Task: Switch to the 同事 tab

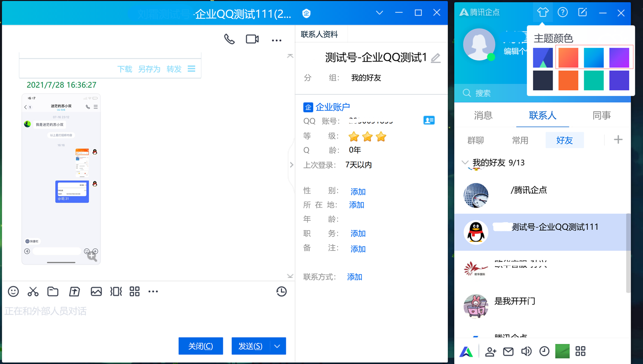Action: pos(601,115)
